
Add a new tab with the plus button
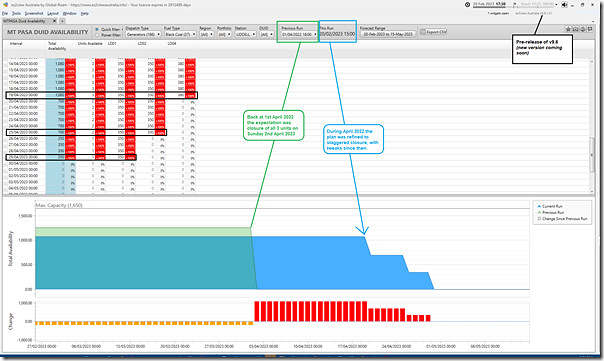click(x=62, y=21)
